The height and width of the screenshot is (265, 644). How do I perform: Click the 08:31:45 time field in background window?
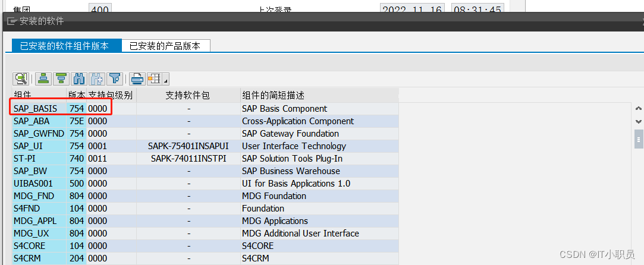477,8
